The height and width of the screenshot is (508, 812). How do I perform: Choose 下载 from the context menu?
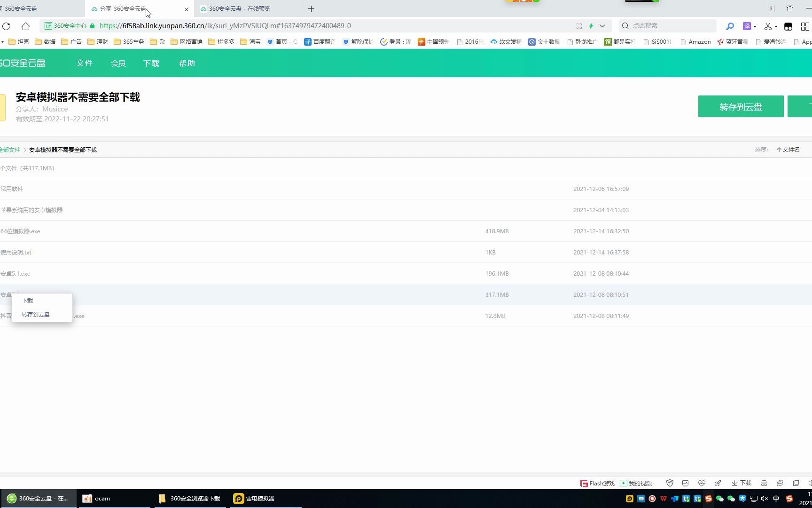click(27, 300)
